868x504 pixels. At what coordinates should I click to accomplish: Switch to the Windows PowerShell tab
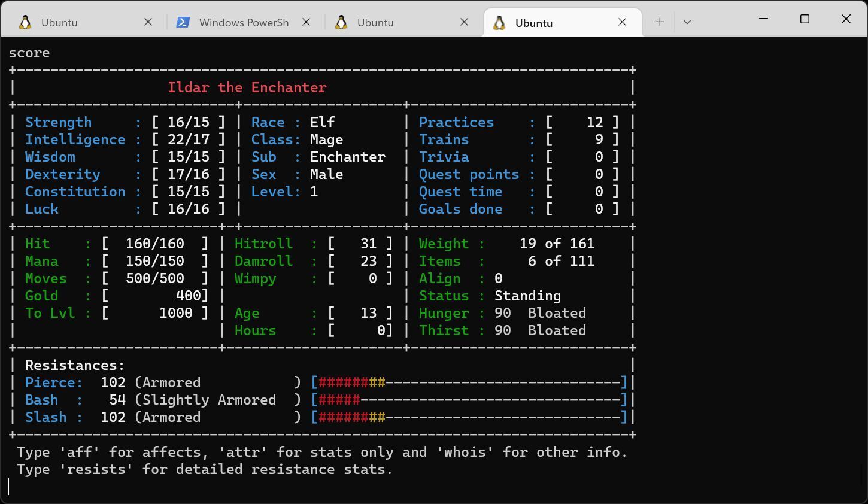pyautogui.click(x=244, y=22)
